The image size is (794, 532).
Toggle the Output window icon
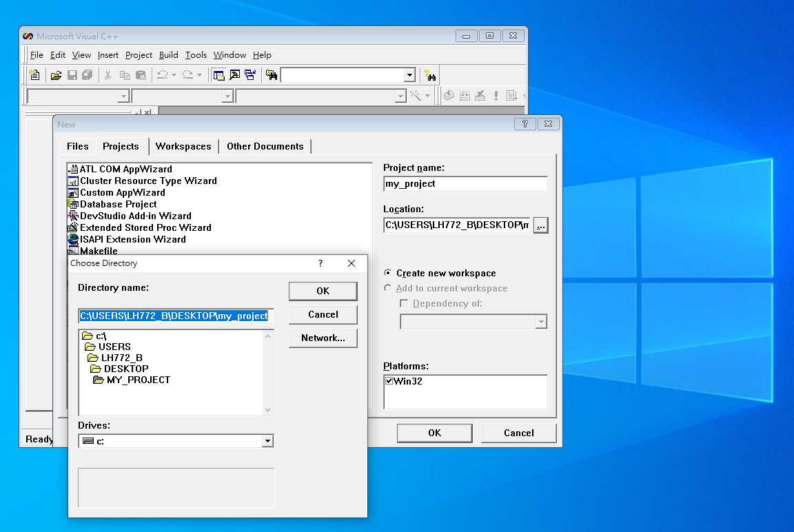(234, 75)
